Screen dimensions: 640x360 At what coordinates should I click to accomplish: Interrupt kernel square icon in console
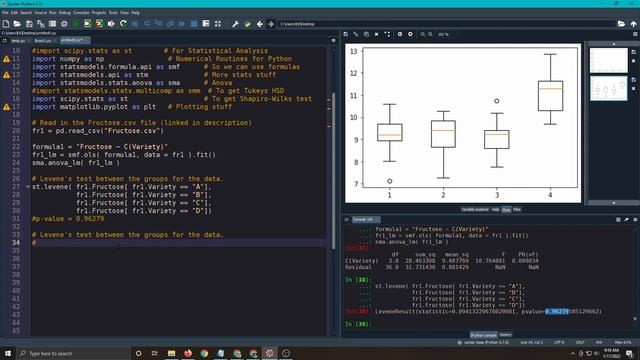(618, 220)
